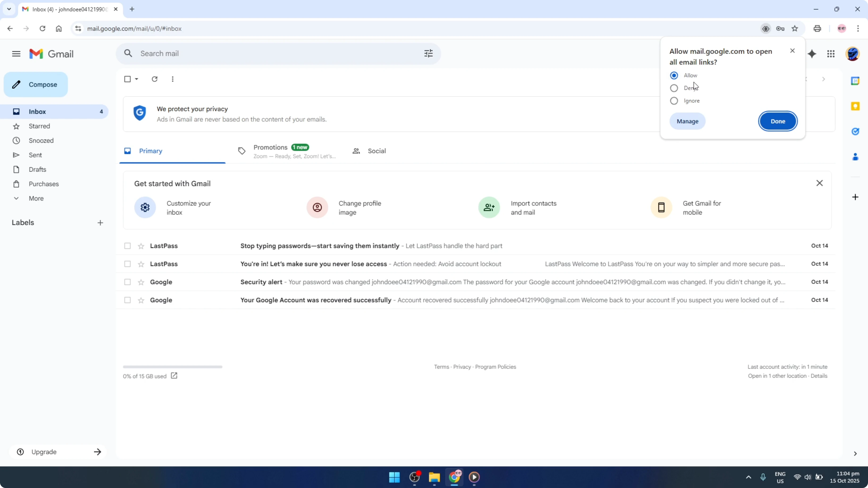868x488 pixels.
Task: Click the Import contacts and mail icon
Action: pos(489,207)
